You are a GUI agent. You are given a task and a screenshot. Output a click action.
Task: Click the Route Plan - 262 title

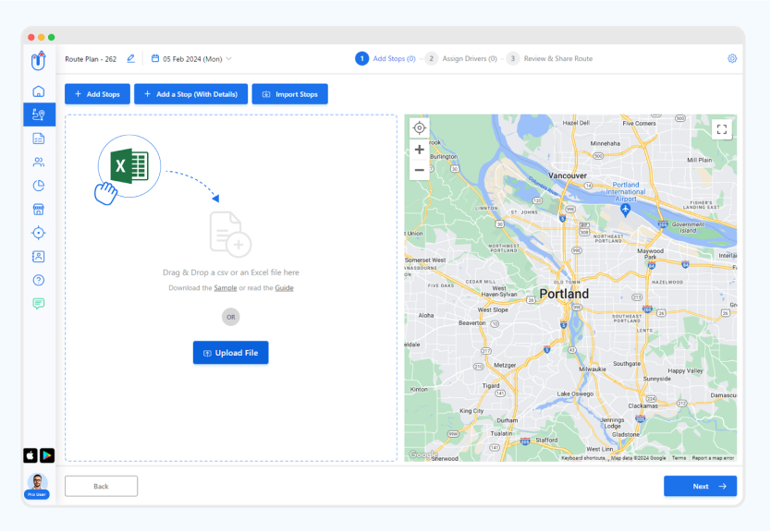(91, 59)
